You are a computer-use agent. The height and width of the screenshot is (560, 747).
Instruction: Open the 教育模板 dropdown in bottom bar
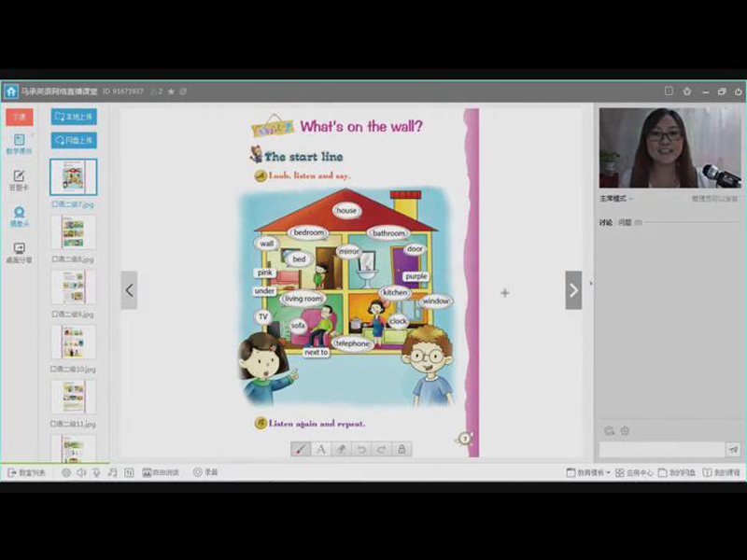[x=588, y=473]
